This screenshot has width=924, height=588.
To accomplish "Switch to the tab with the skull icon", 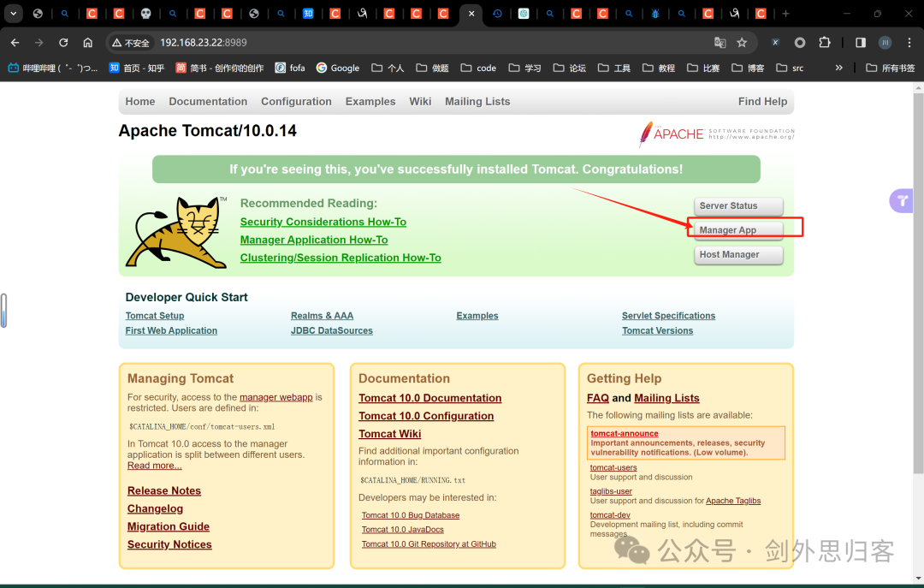I will pyautogui.click(x=145, y=14).
